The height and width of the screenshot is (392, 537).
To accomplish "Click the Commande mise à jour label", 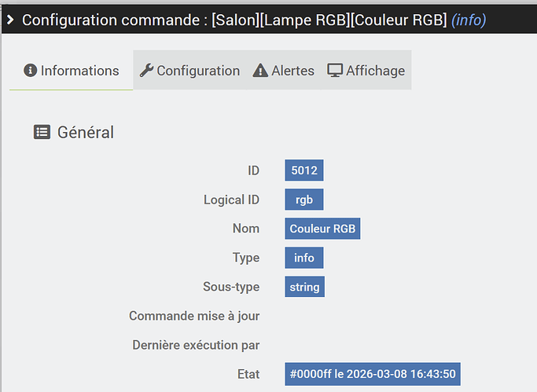I will point(194,316).
